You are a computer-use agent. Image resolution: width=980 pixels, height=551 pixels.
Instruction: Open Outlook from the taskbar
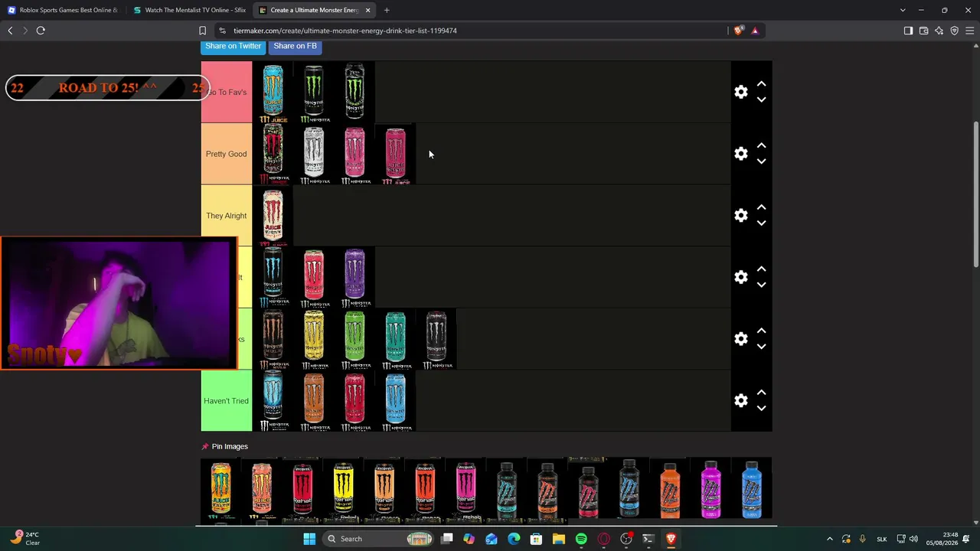pos(491,539)
